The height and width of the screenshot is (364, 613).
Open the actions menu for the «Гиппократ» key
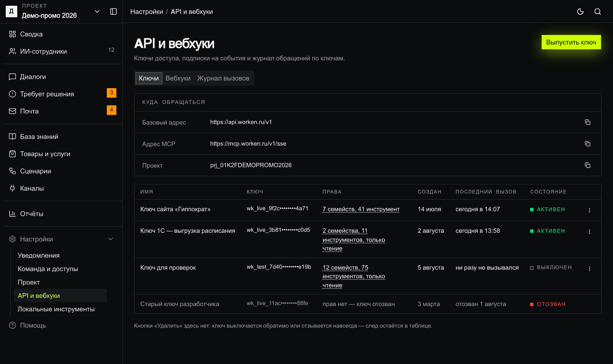pos(590,210)
